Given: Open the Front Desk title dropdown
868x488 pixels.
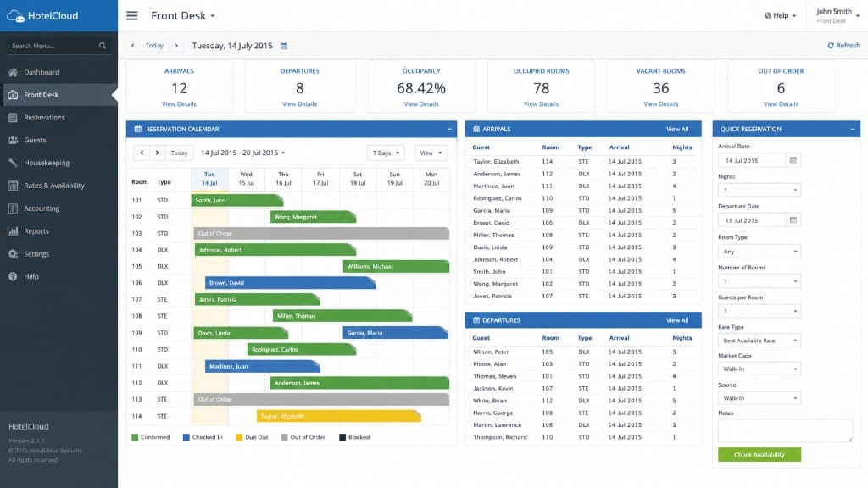Looking at the screenshot, I should click(183, 15).
